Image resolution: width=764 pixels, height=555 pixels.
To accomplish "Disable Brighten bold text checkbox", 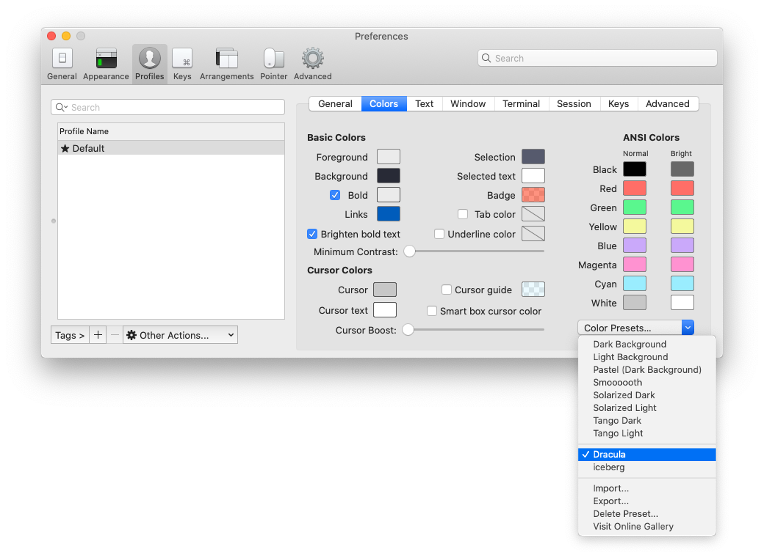I will coord(312,234).
